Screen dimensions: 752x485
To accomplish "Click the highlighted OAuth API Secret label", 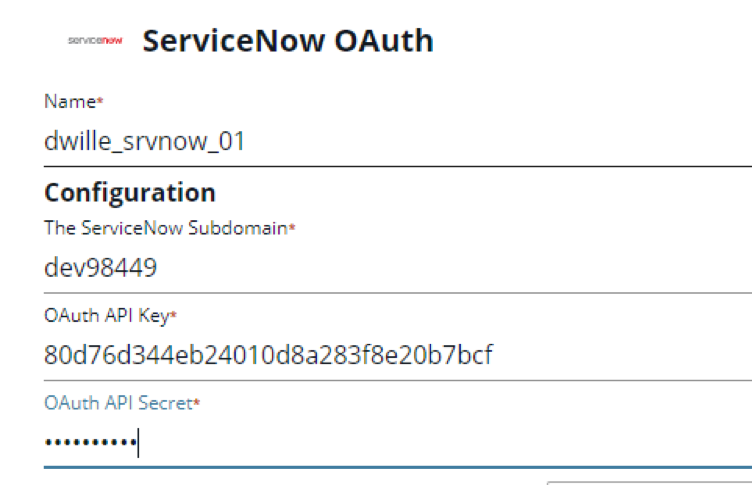I will (118, 403).
